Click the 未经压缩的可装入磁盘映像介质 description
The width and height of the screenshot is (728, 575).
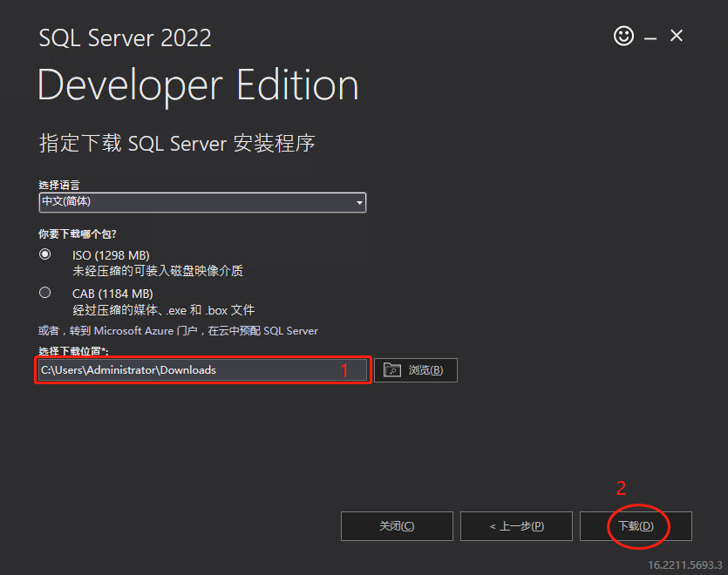coord(158,271)
